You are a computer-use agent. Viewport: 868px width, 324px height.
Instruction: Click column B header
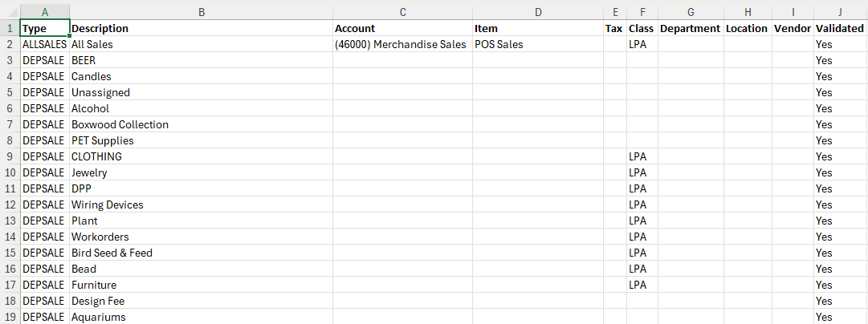(x=201, y=11)
